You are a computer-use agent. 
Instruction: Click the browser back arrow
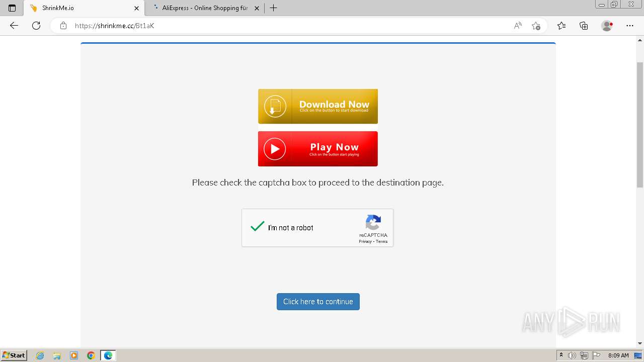[14, 26]
